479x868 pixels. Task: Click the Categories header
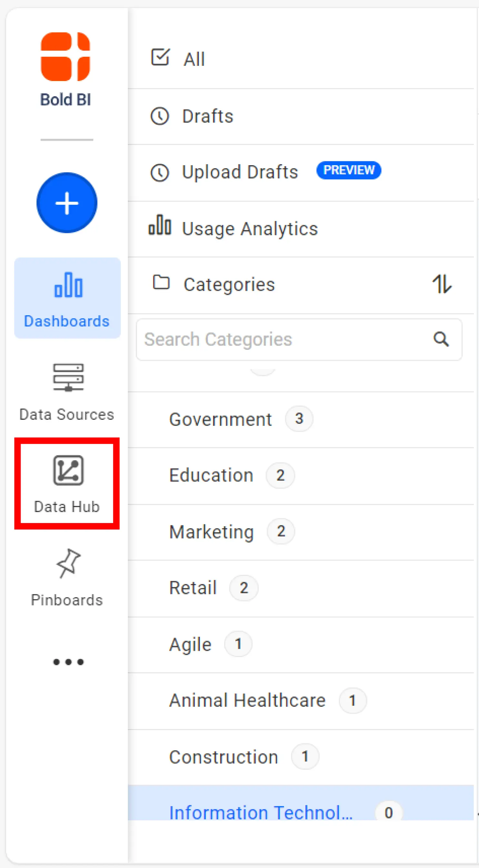(229, 284)
